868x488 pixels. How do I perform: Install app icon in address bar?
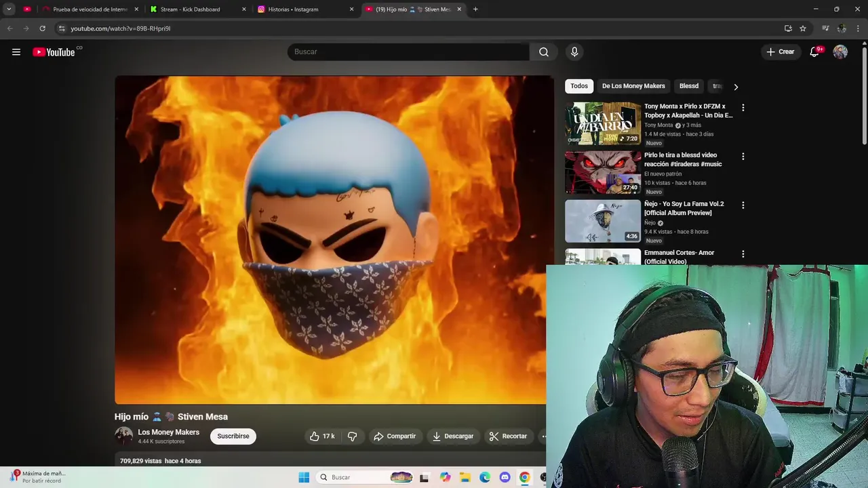tap(788, 28)
